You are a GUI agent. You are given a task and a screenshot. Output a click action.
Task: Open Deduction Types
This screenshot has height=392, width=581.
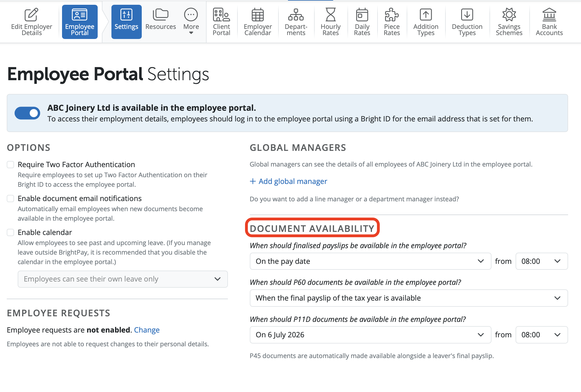click(x=467, y=22)
